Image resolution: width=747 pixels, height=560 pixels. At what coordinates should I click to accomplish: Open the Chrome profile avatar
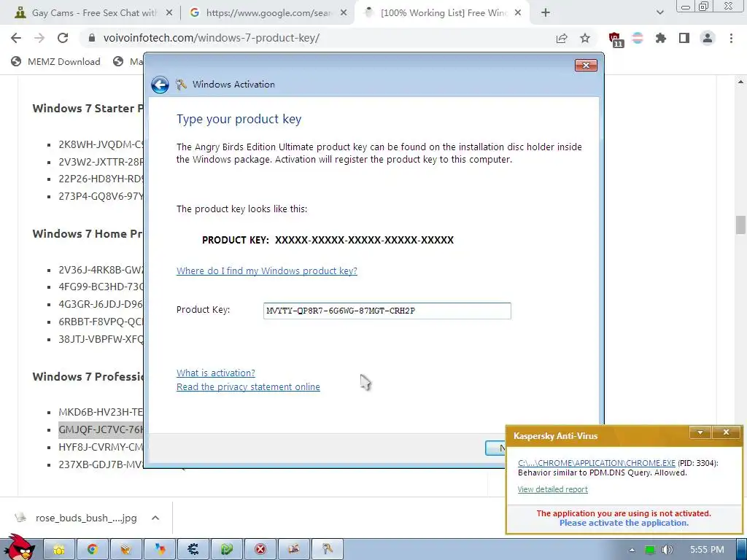708,38
